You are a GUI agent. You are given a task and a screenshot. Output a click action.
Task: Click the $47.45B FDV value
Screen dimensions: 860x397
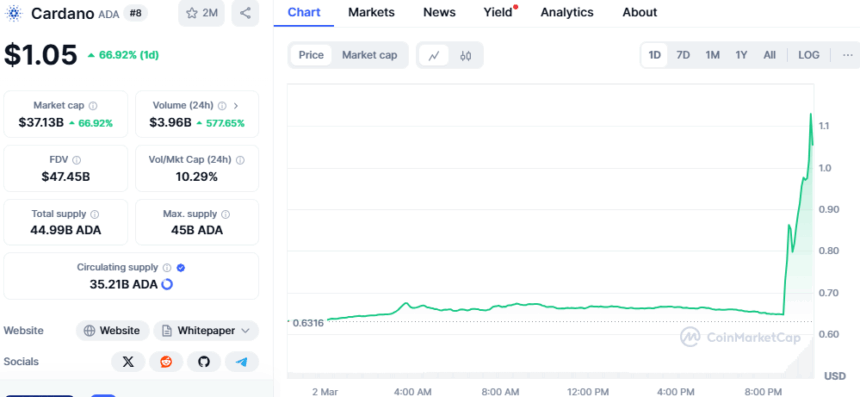pos(66,177)
